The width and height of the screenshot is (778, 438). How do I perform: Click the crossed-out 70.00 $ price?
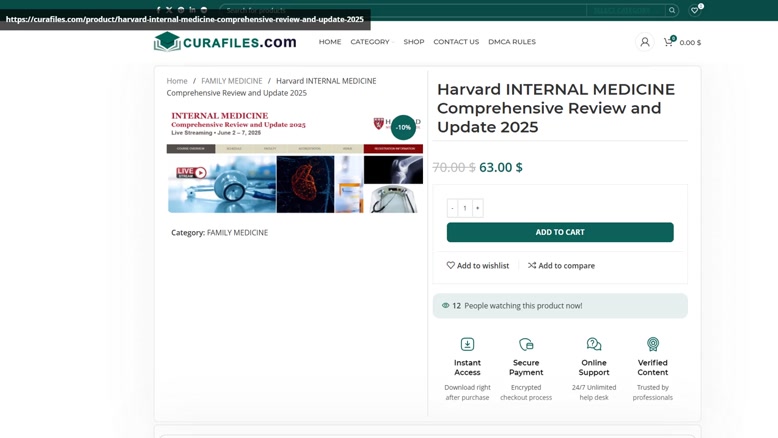point(454,167)
